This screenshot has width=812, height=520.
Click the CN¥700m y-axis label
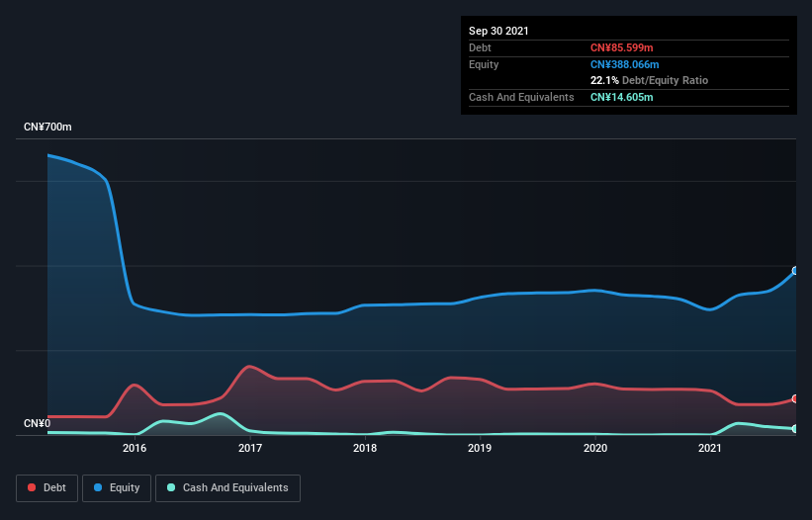(x=47, y=127)
